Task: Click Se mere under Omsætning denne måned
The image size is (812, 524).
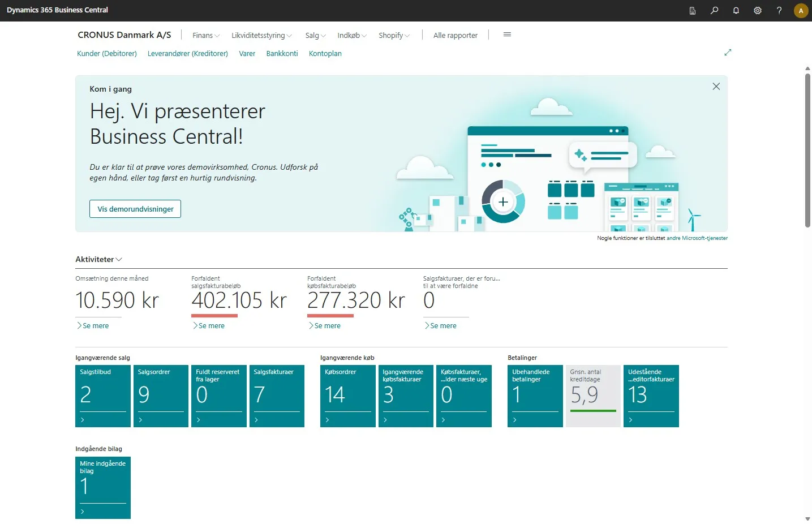Action: pos(93,326)
